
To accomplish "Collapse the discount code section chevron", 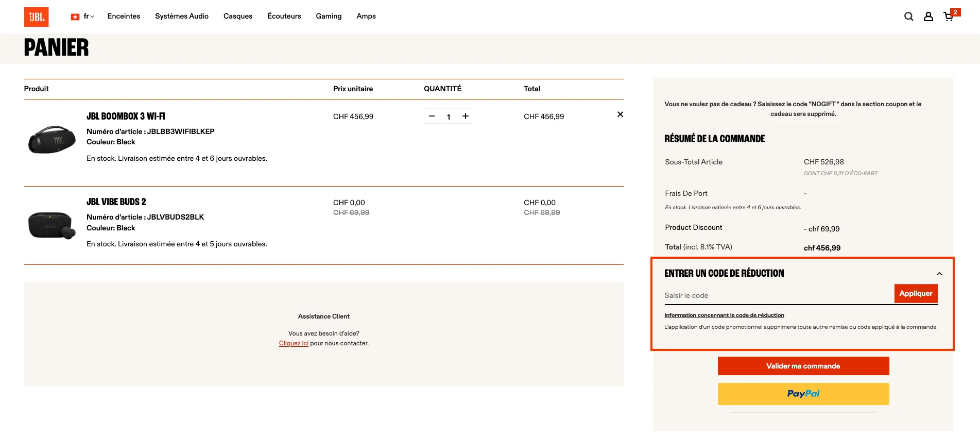I will click(939, 274).
